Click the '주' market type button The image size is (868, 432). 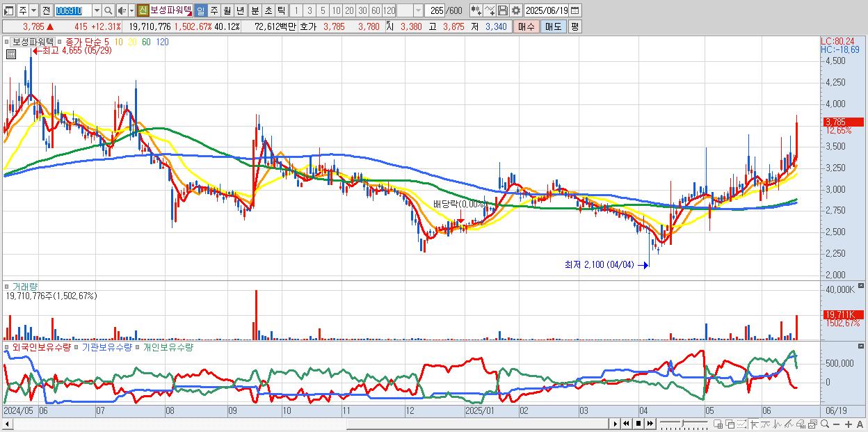(x=22, y=10)
